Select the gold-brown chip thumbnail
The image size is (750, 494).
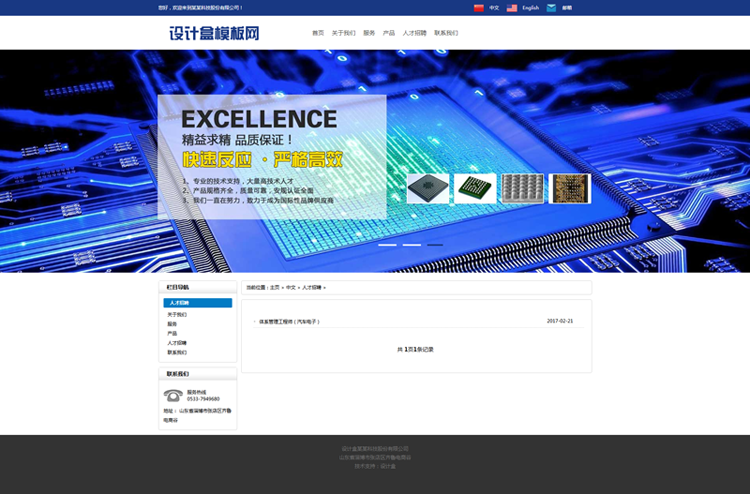(x=570, y=188)
